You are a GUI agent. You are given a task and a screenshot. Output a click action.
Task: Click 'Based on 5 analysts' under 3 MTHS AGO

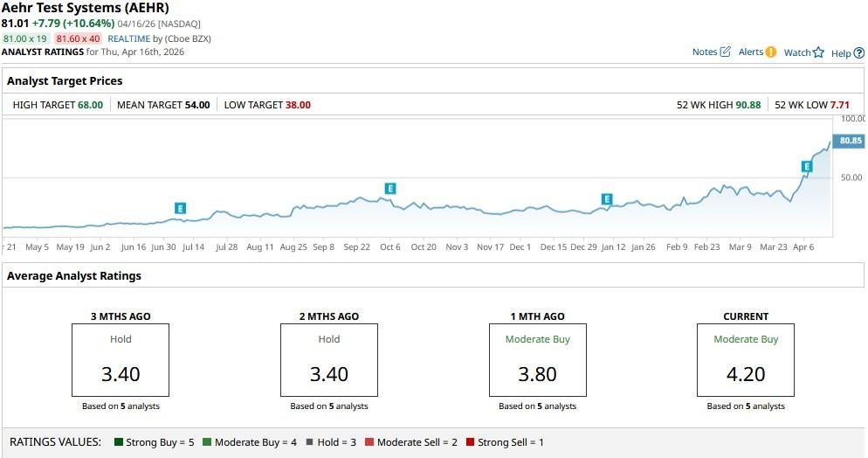[121, 406]
